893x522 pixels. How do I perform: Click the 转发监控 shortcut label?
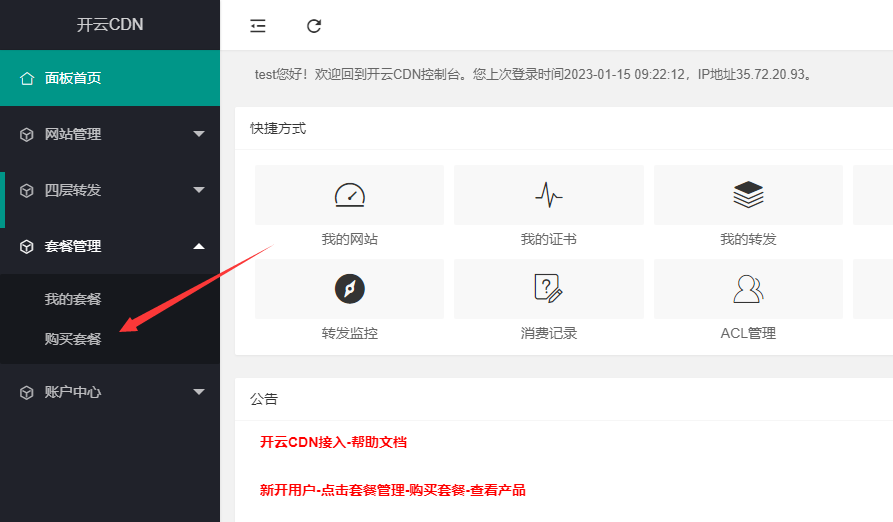(x=350, y=333)
